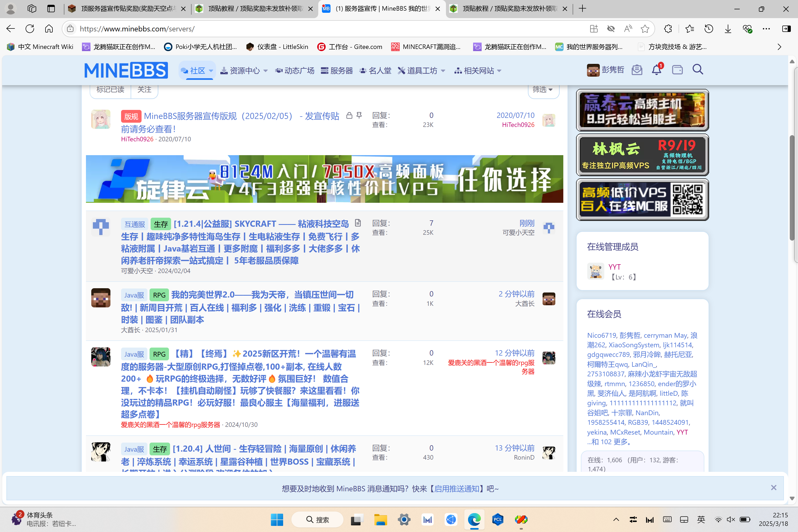Reload the current page
The width and height of the screenshot is (798, 532).
click(x=30, y=29)
